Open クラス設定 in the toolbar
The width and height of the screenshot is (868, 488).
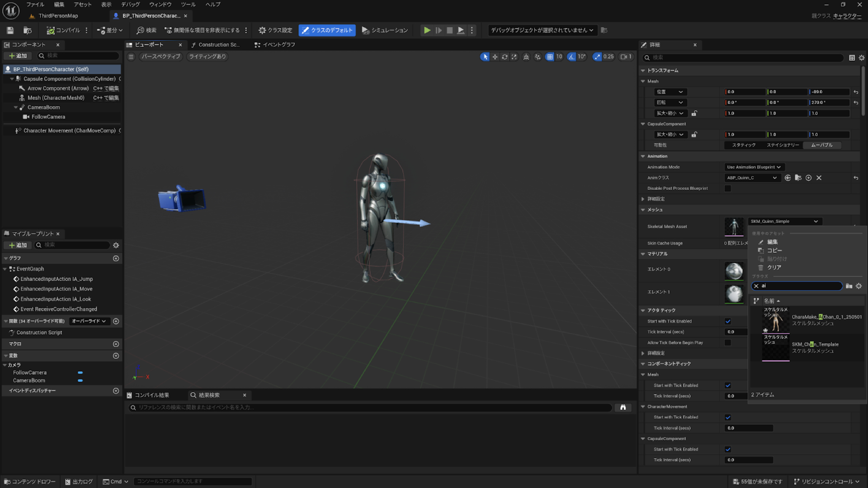coord(275,30)
